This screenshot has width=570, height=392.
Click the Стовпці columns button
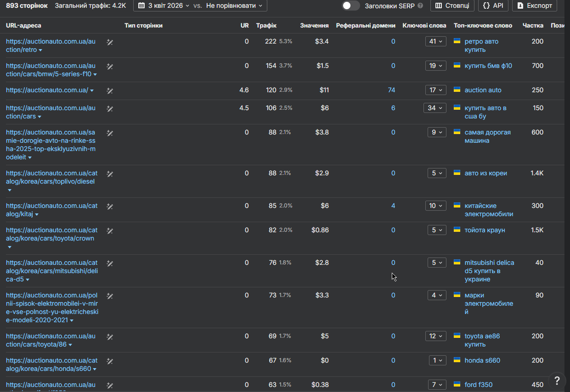pos(452,6)
